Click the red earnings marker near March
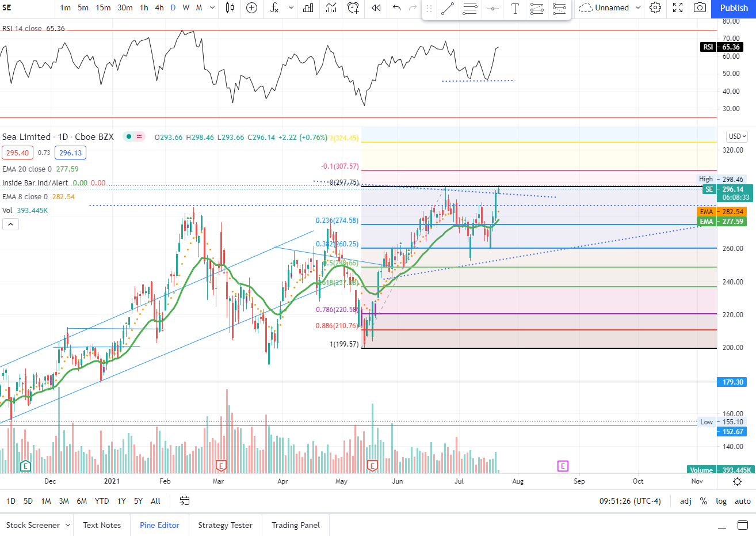This screenshot has height=536, width=756. [220, 466]
